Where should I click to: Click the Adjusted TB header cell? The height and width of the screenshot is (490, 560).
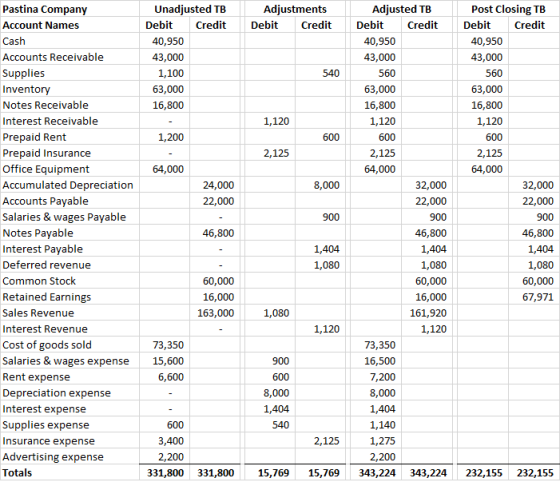pos(401,9)
